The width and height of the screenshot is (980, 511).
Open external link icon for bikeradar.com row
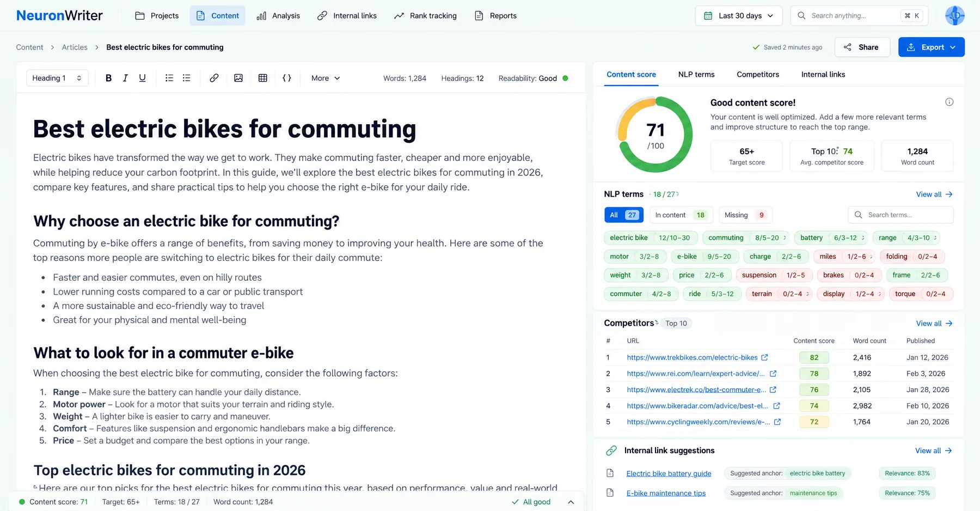point(777,406)
